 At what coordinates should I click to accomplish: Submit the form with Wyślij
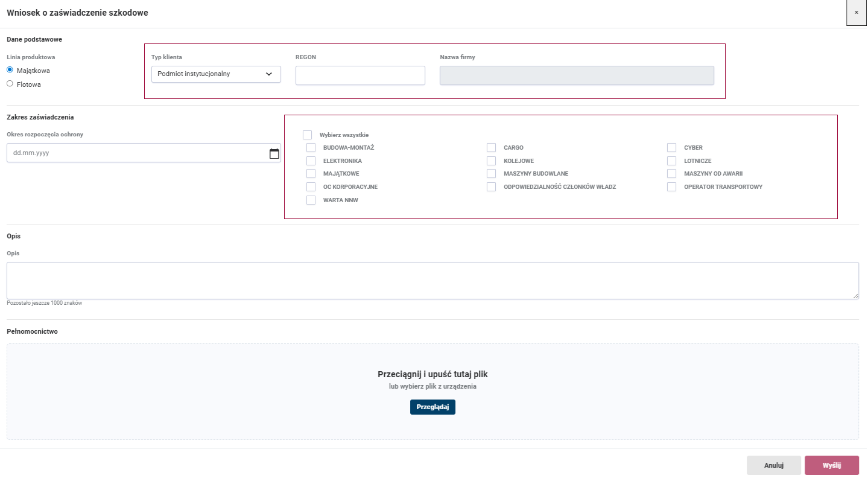click(x=831, y=465)
